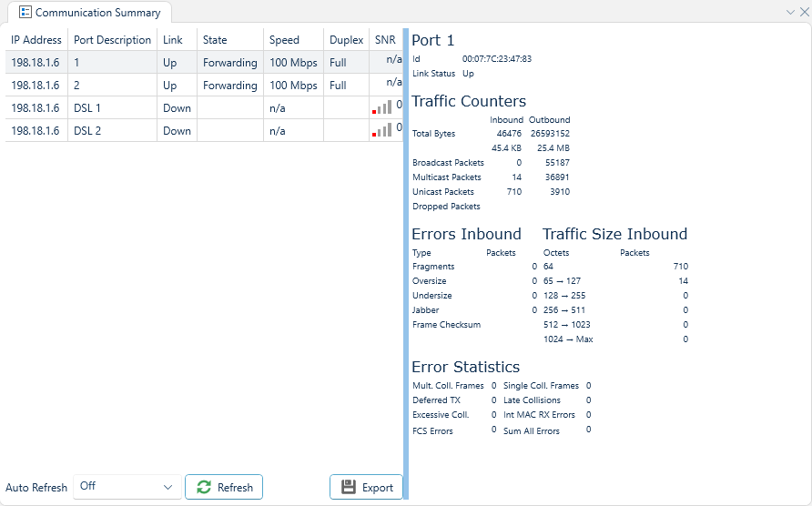Click the Link Status Up value

[x=468, y=74]
